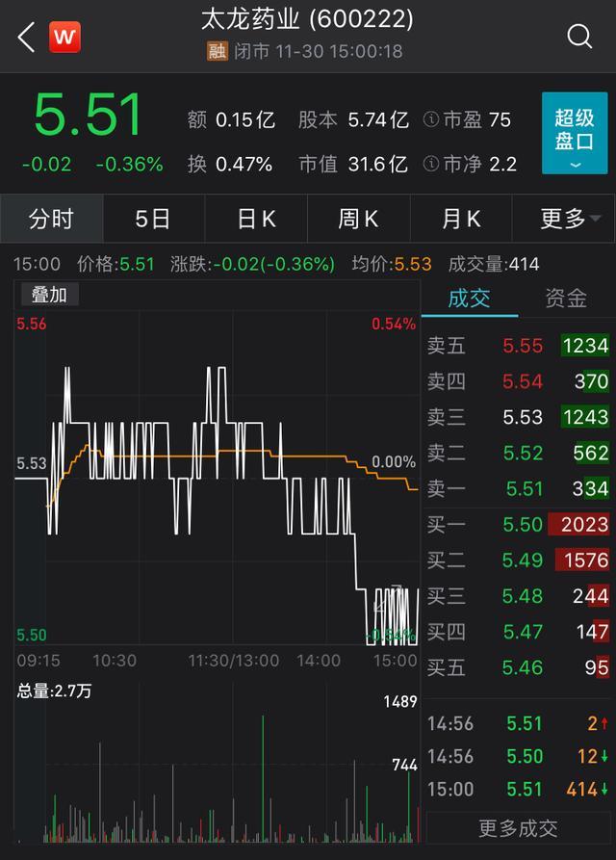Viewport: 616px width, 860px height.
Task: Switch to the 日K chart tab
Action: (256, 219)
